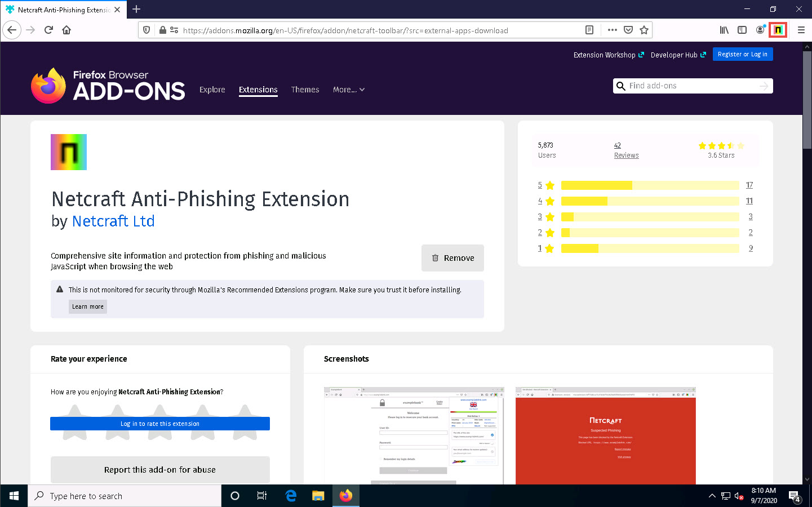Viewport: 812px width, 507px height.
Task: Open the Themes section
Action: coord(305,90)
